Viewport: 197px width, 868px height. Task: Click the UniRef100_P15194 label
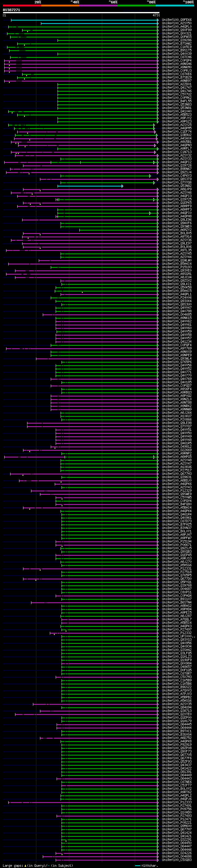coord(177,542)
